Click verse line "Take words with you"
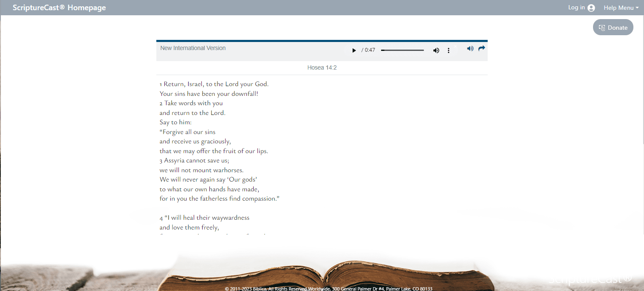This screenshot has height=291, width=644. [191, 103]
